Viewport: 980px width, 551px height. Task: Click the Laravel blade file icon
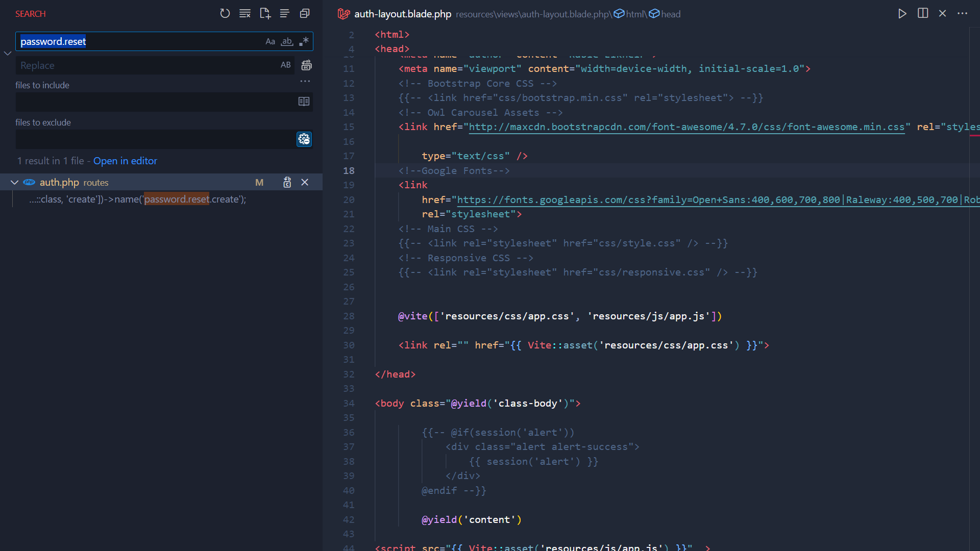(x=344, y=14)
